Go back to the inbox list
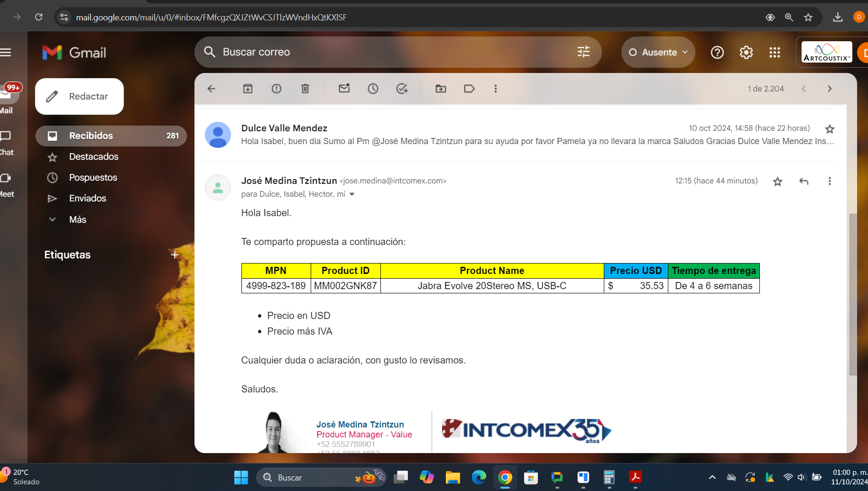The width and height of the screenshot is (868, 491). pos(212,89)
